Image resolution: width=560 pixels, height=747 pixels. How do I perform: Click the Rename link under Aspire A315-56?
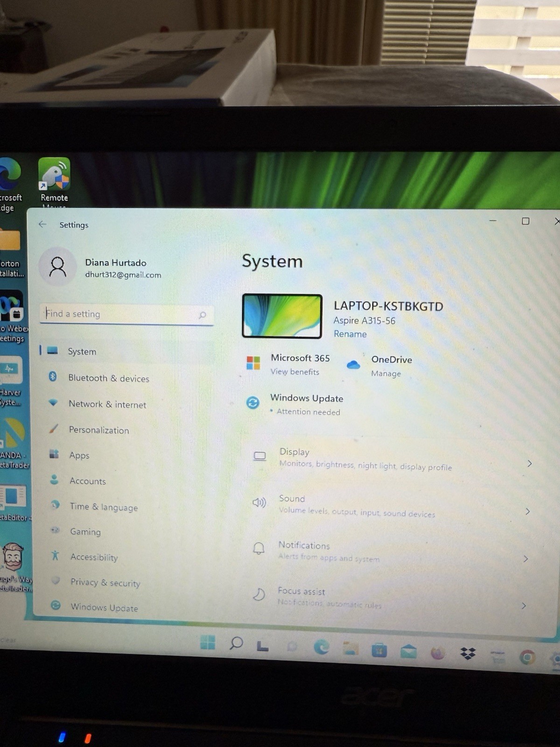[x=350, y=334]
